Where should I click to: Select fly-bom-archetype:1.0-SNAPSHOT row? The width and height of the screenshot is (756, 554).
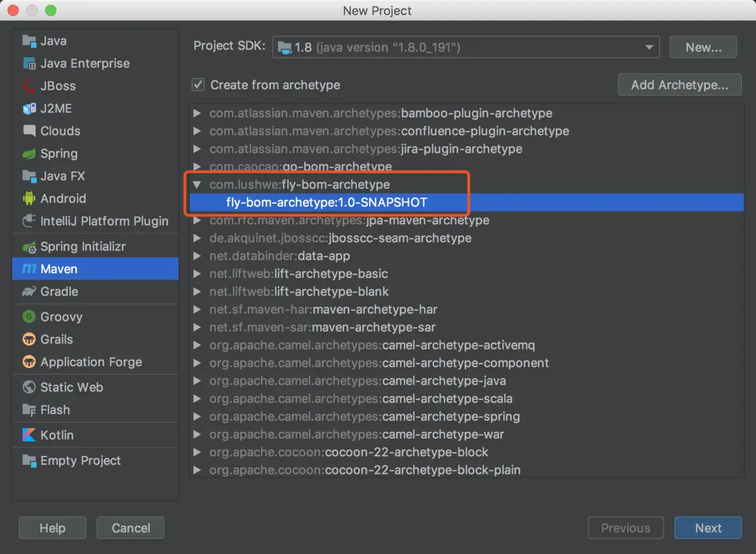pyautogui.click(x=466, y=202)
